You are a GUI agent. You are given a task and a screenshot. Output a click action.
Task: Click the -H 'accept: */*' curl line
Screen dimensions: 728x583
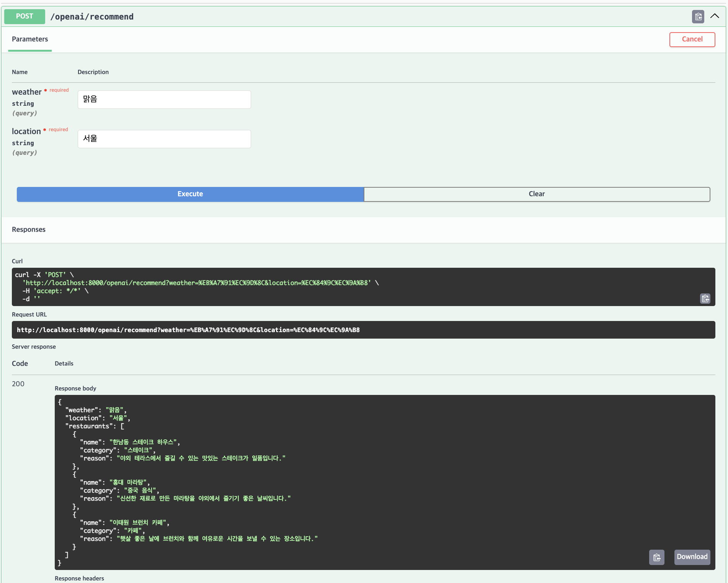tap(55, 291)
